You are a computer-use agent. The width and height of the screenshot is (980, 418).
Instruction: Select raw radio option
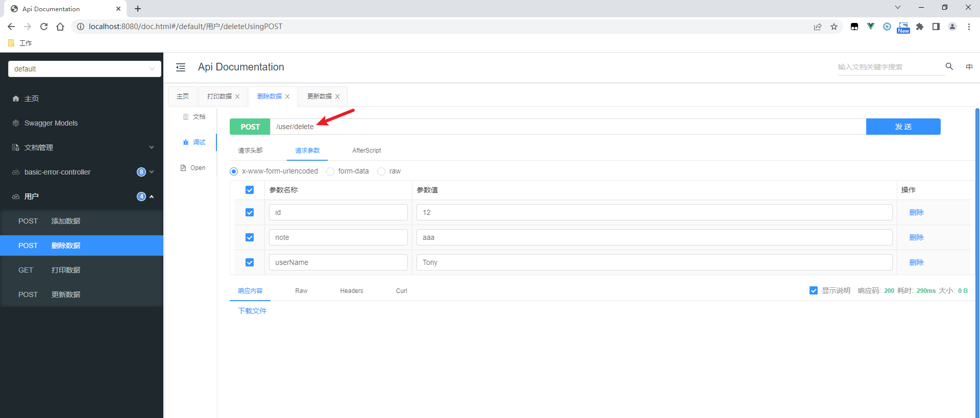coord(381,171)
